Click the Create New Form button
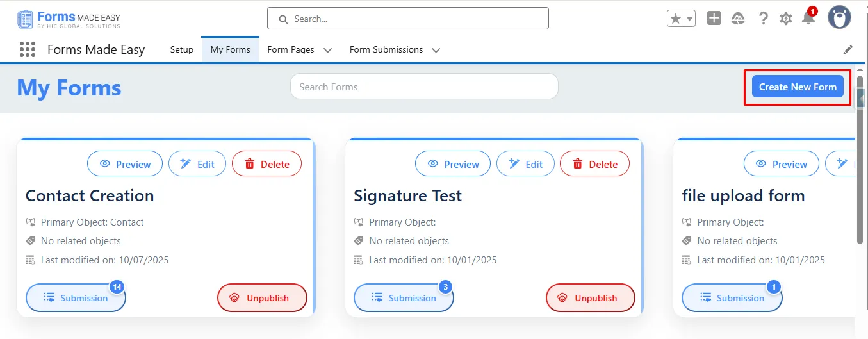The image size is (868, 339). pyautogui.click(x=798, y=87)
